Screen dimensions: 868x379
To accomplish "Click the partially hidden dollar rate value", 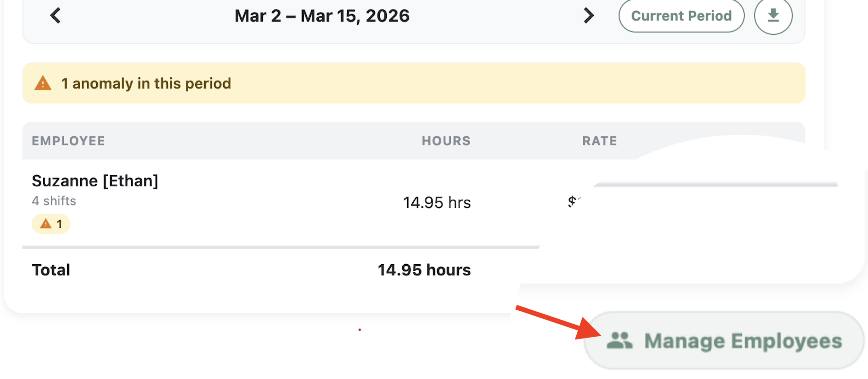I will 573,201.
